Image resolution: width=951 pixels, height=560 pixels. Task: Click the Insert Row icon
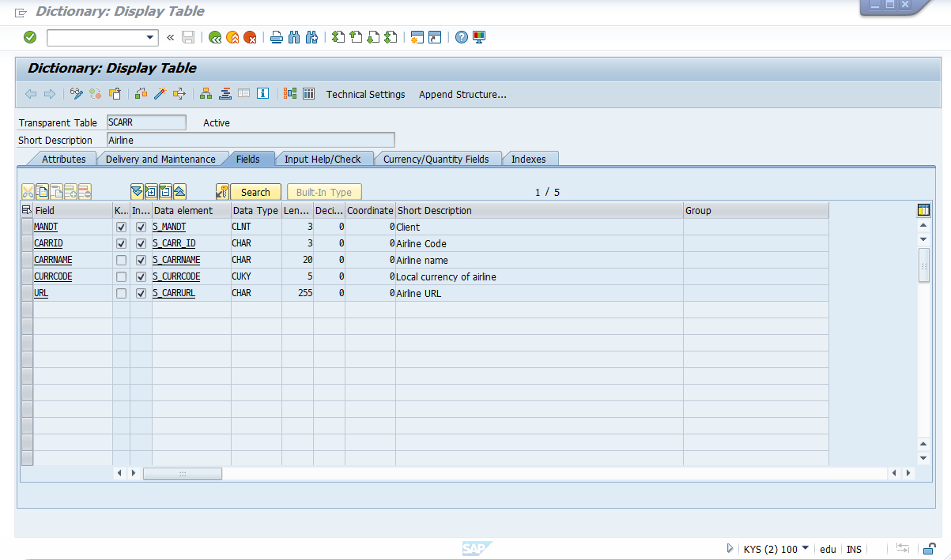pos(70,191)
